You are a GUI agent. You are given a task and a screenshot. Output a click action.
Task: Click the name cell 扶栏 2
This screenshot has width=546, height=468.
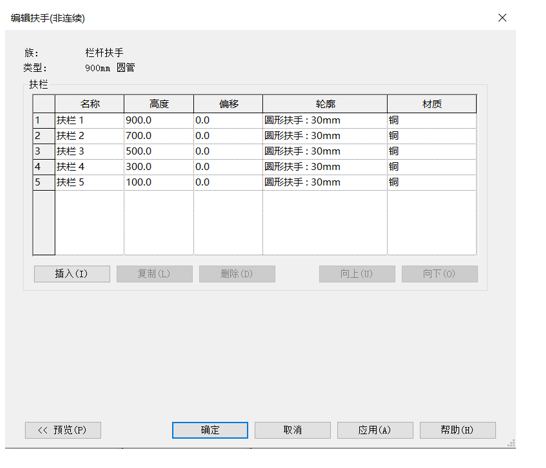point(89,136)
